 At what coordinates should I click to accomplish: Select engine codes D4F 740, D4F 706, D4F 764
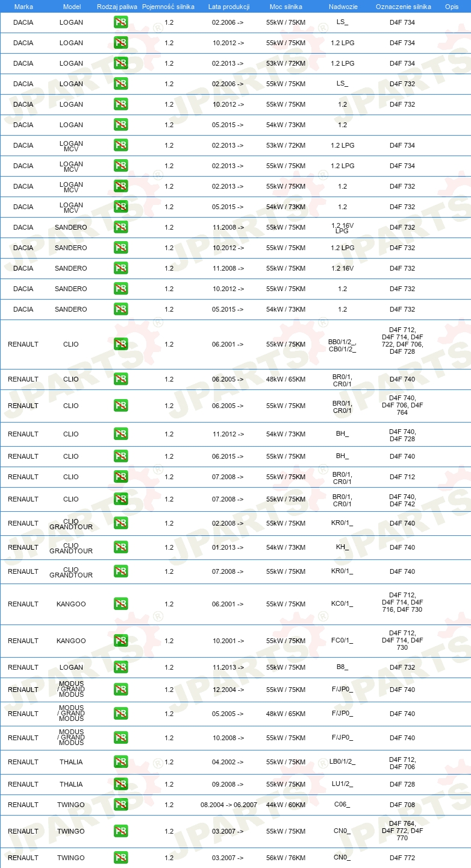pos(402,405)
